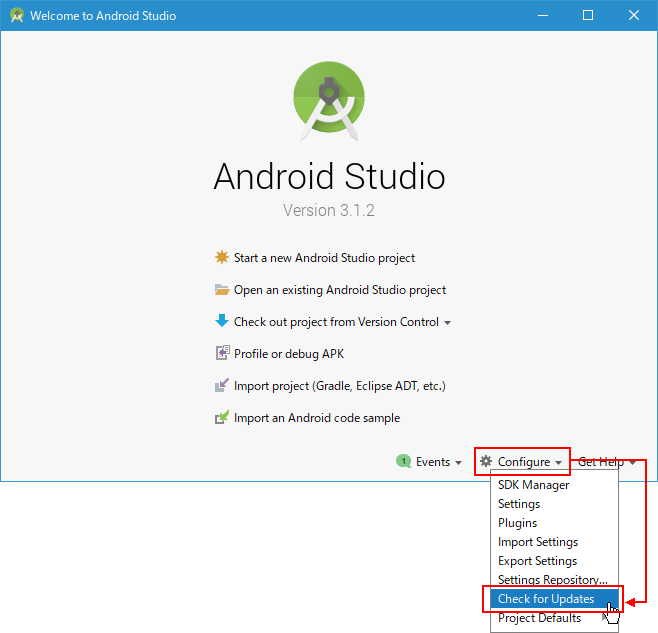Choose Import Settings menu entry
This screenshot has width=658, height=633.
pyautogui.click(x=554, y=542)
